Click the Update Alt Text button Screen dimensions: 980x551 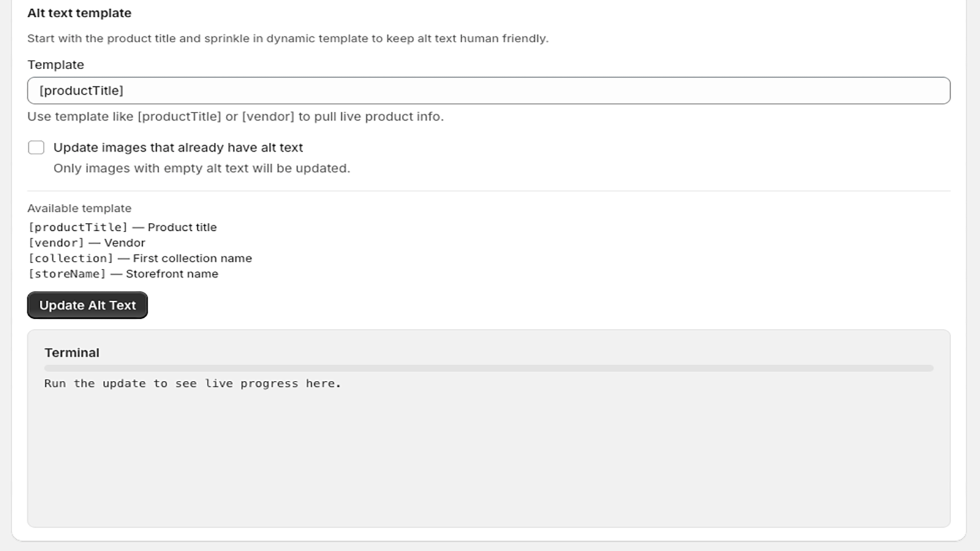click(x=87, y=305)
